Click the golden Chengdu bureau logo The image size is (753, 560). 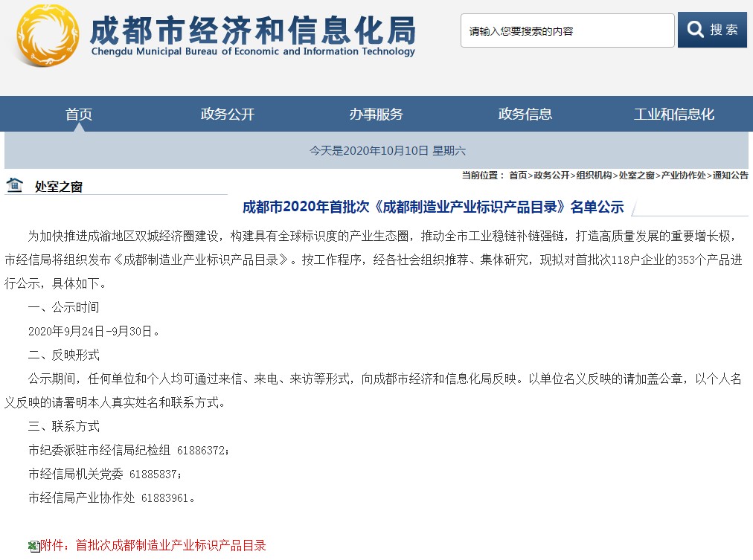[48, 36]
